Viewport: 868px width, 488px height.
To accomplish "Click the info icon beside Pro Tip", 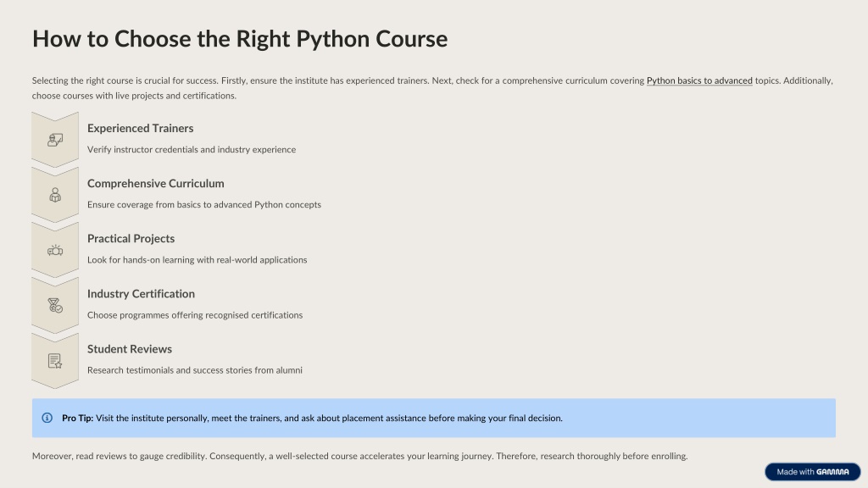I will [x=47, y=418].
